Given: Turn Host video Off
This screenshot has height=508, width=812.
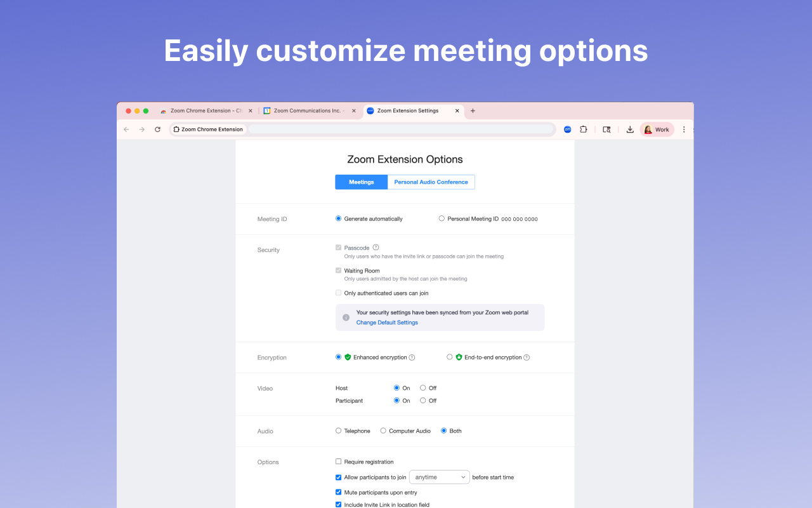Looking at the screenshot, I should [x=422, y=388].
